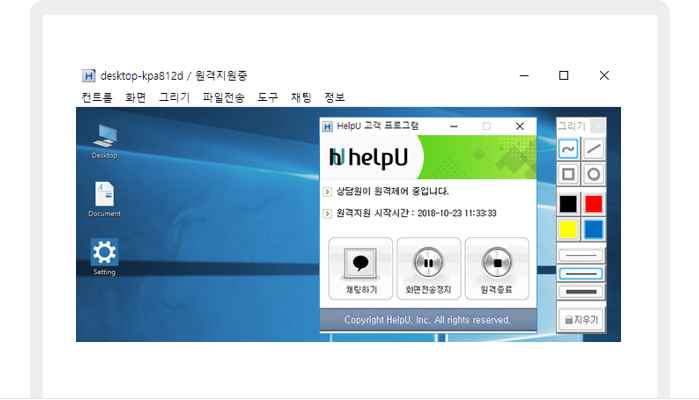Open the 컨트롤 menu
The height and width of the screenshot is (400, 699).
pyautogui.click(x=97, y=97)
